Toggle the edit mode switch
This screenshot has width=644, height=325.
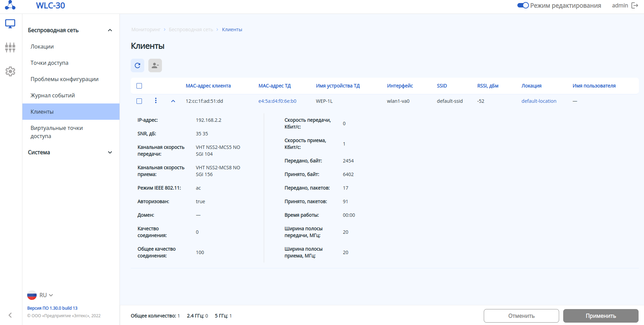tap(523, 5)
